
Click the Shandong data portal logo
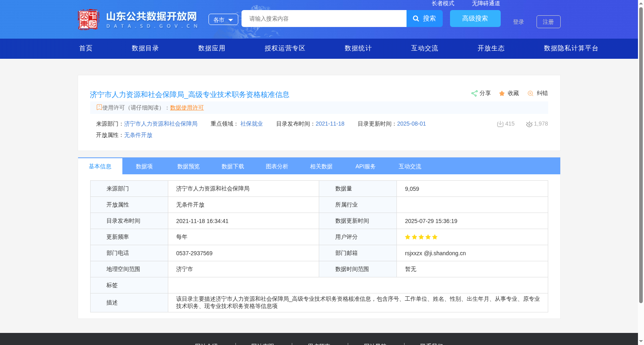pos(138,19)
